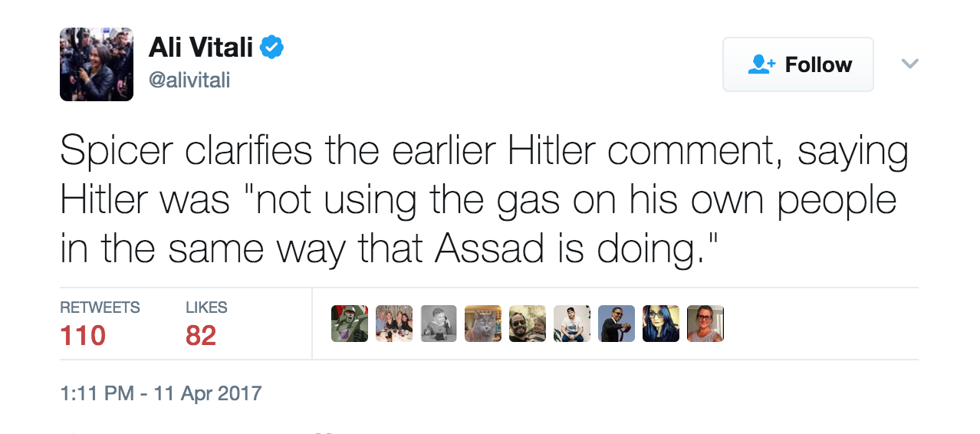
Task: Open Ali Vitali's profile picture
Action: [97, 64]
